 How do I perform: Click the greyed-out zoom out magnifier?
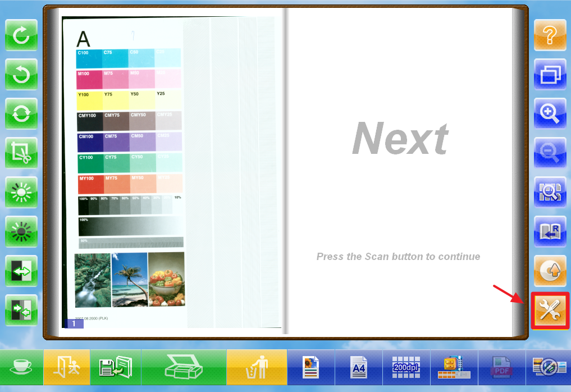pos(550,153)
